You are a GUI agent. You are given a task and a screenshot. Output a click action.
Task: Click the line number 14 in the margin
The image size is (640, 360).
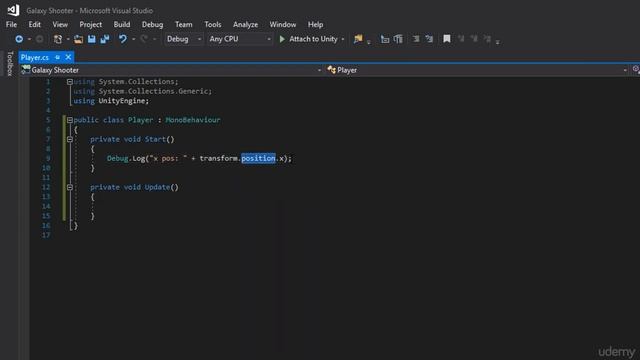click(46, 206)
